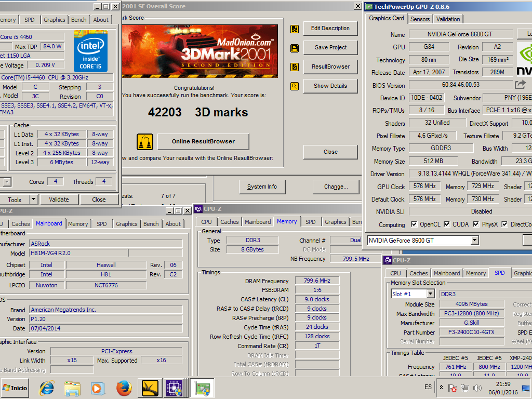Click the ResultBrowser button
Screen dimensions: 532x399
coord(330,67)
